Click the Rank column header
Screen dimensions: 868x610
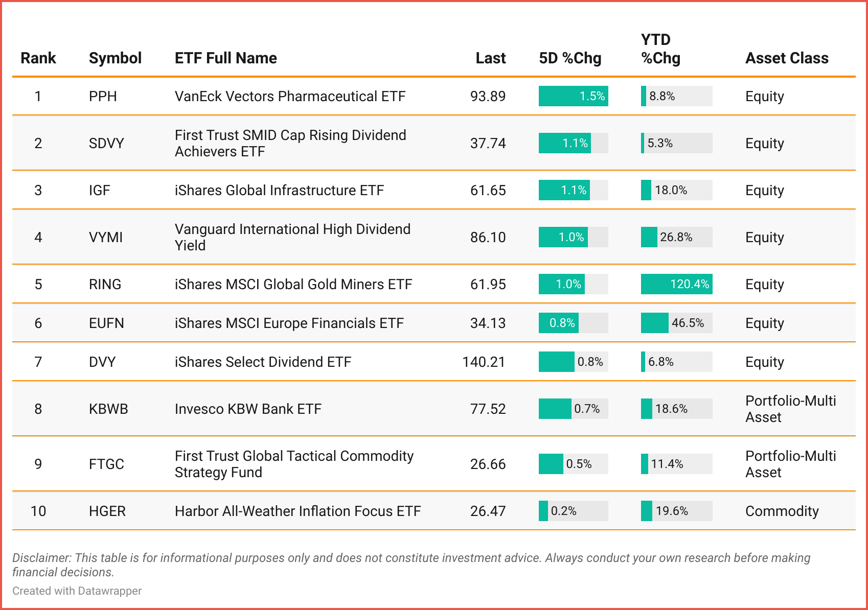coord(38,58)
